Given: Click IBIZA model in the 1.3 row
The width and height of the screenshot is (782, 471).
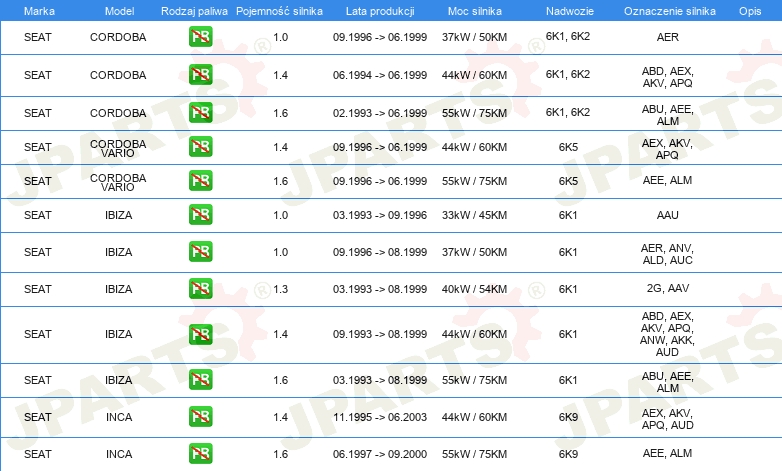Looking at the screenshot, I should 119,289.
